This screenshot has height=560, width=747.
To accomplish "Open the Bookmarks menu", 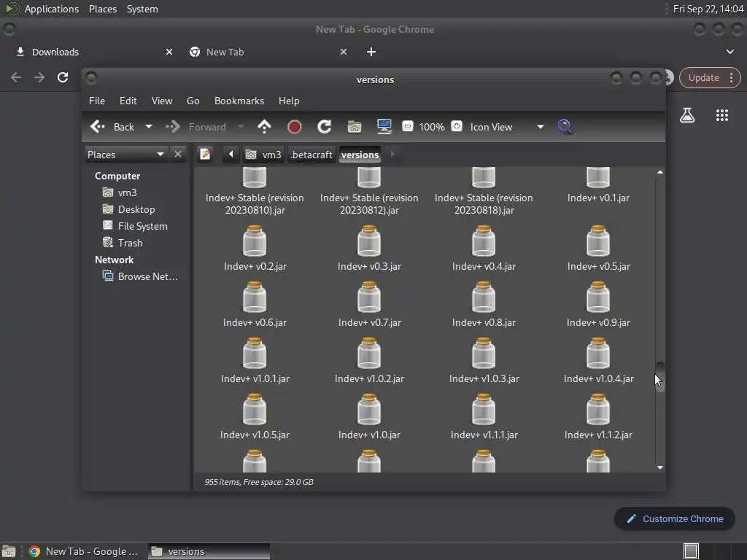I will pos(239,101).
